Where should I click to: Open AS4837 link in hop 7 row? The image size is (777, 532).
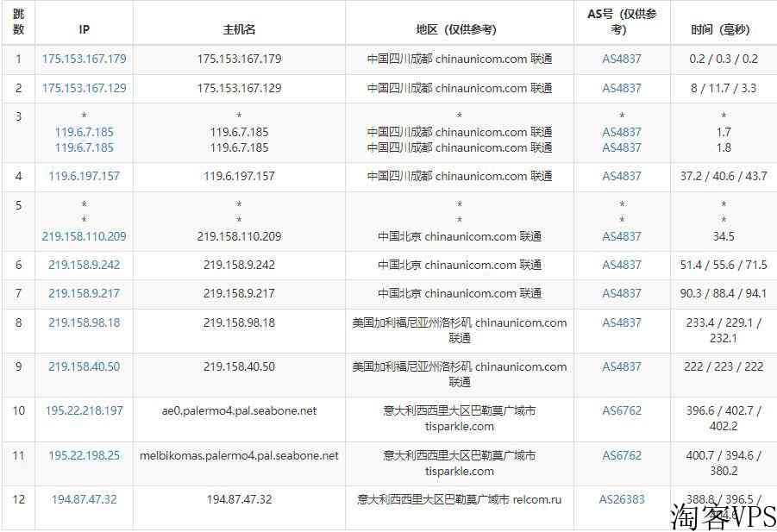pyautogui.click(x=622, y=293)
